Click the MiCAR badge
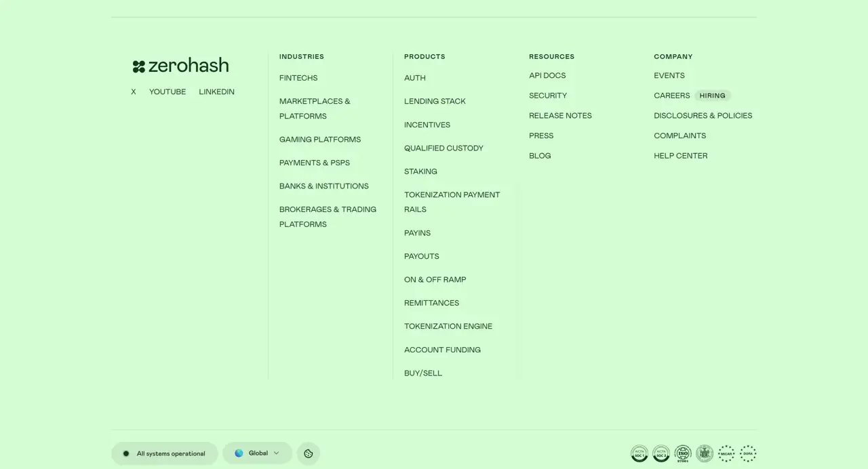The image size is (868, 469). tap(726, 453)
